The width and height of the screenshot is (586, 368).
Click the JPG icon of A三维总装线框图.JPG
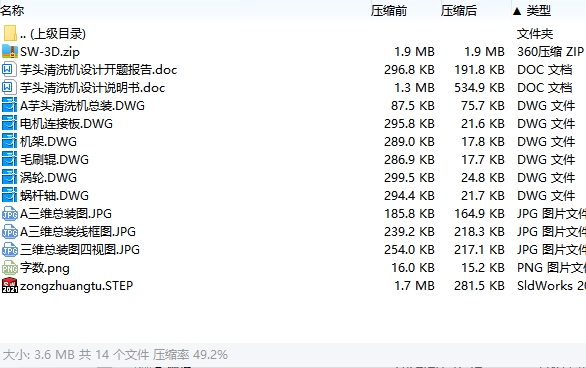[10, 231]
